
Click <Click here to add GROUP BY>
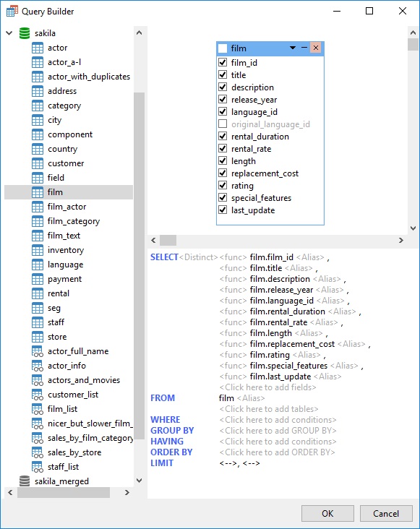click(278, 431)
